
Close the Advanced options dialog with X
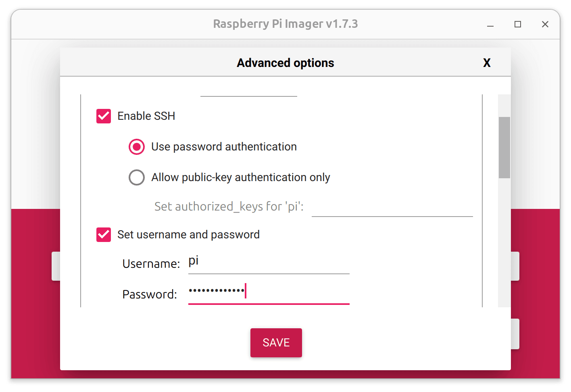coord(487,63)
